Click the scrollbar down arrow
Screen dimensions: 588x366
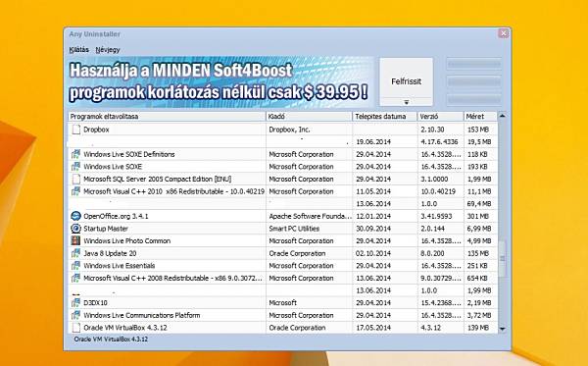(502, 329)
